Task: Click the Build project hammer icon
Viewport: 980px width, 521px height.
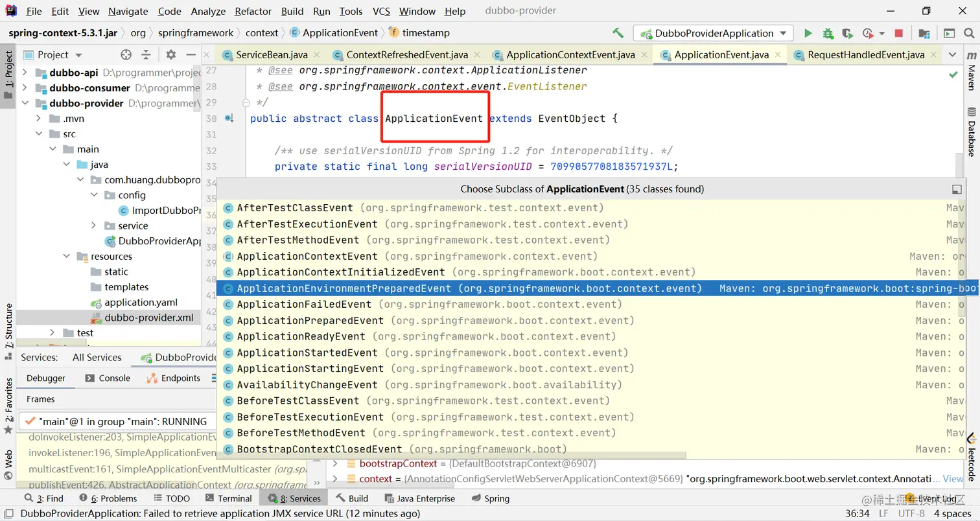Action: (x=618, y=33)
